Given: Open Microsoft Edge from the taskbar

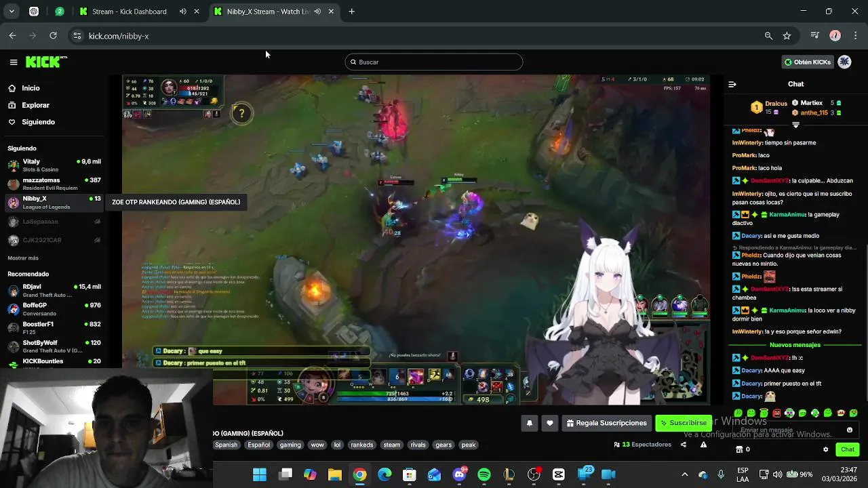Looking at the screenshot, I should [384, 474].
